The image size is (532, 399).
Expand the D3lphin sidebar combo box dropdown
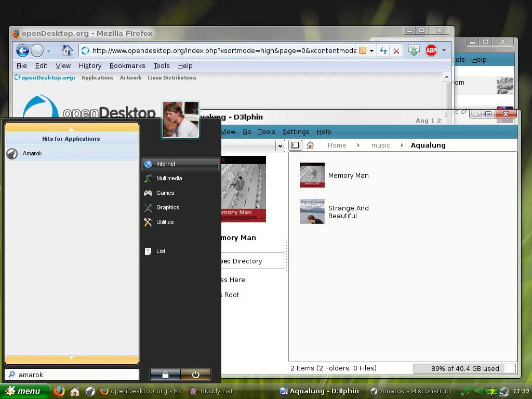tap(280, 146)
